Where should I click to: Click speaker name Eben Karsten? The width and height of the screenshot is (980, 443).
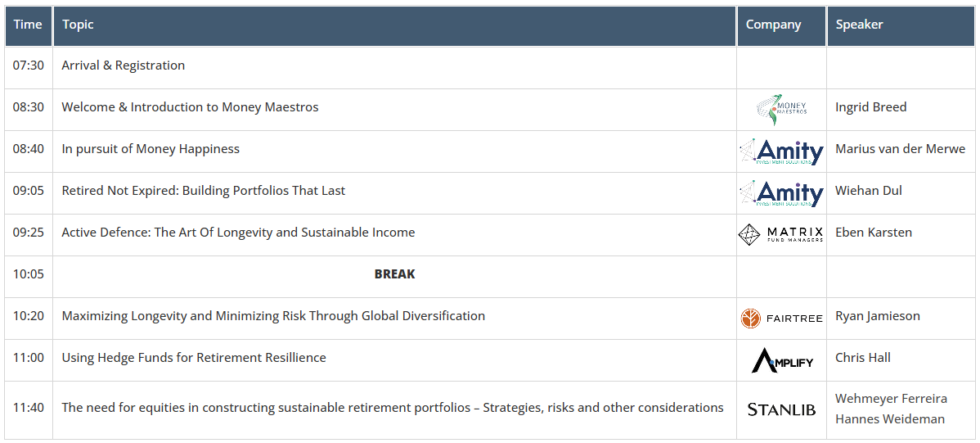point(873,232)
